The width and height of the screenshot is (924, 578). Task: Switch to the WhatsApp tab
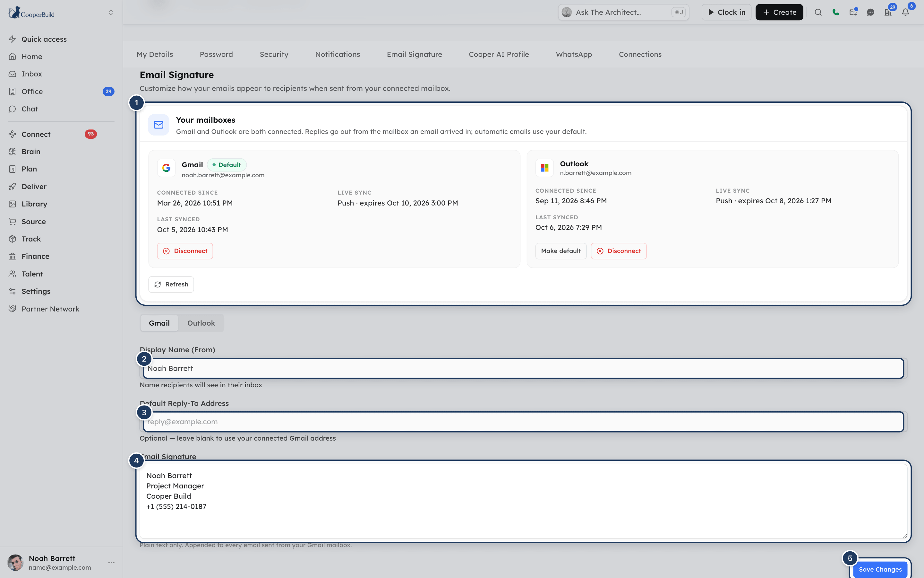pos(574,54)
